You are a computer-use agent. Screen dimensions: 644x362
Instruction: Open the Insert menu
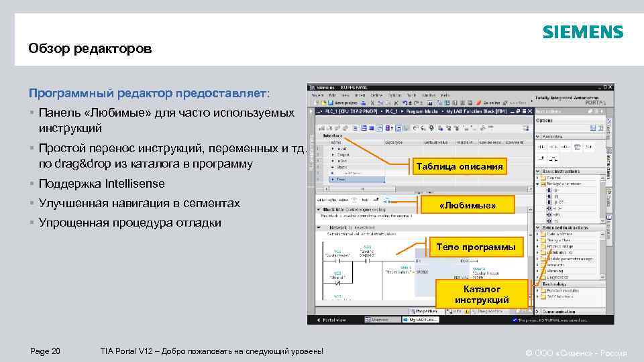(360, 95)
